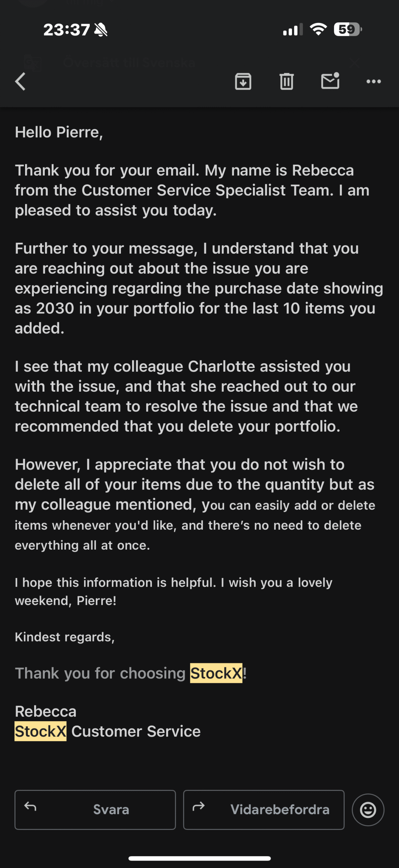399x868 pixels.
Task: Tap highlighted StockX before "Customer Service"
Action: tap(41, 731)
